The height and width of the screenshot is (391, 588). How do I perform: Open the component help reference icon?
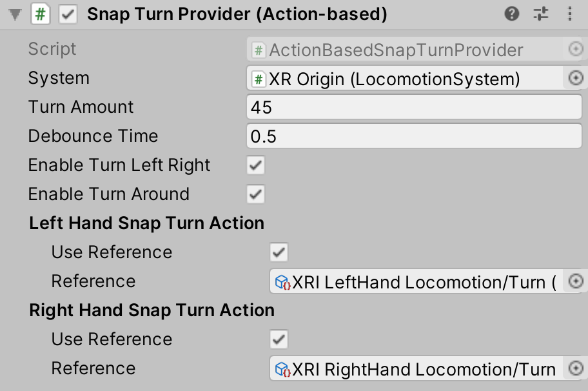[512, 14]
